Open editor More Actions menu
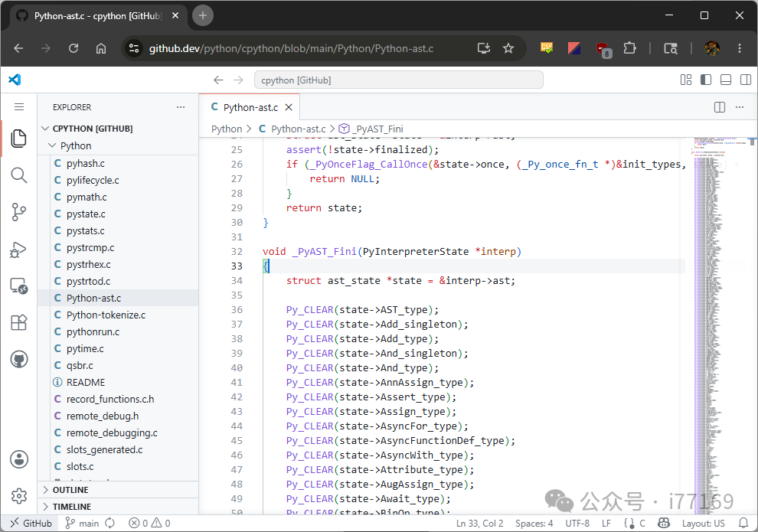 coord(740,107)
